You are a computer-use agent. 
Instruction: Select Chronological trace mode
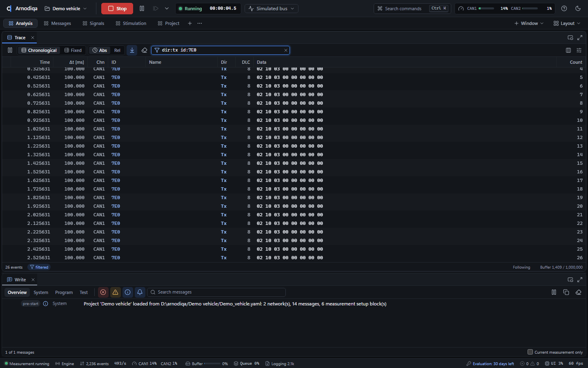[x=39, y=50]
